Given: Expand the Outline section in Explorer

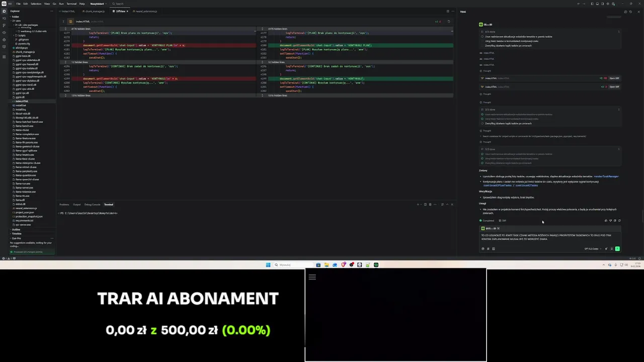Looking at the screenshot, I should [x=16, y=229].
